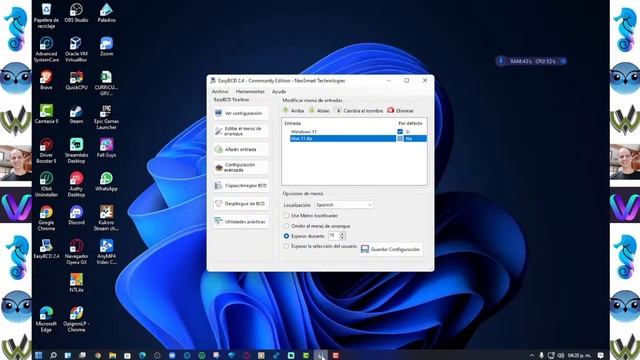Open the Archivo menu
Image resolution: width=640 pixels, height=360 pixels.
220,91
